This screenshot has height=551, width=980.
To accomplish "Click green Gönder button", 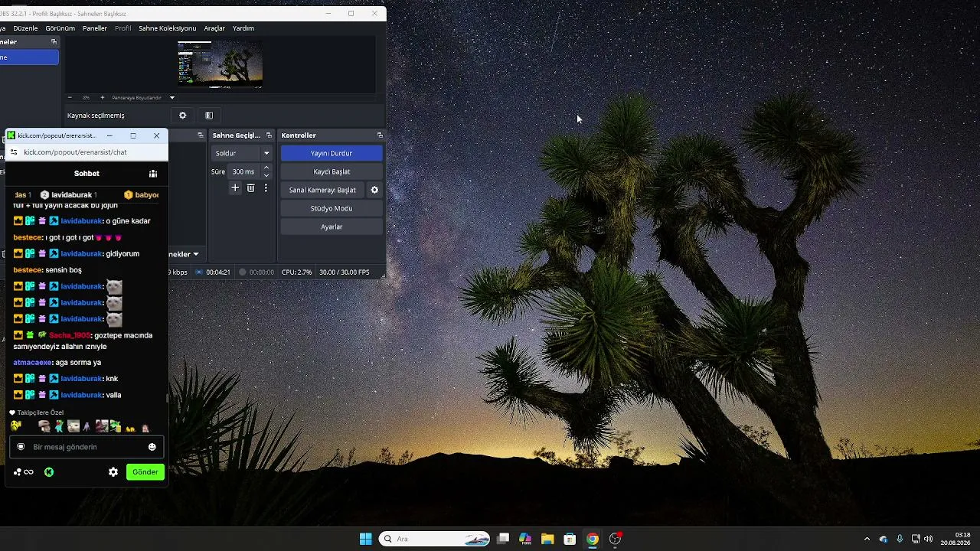I will click(145, 472).
